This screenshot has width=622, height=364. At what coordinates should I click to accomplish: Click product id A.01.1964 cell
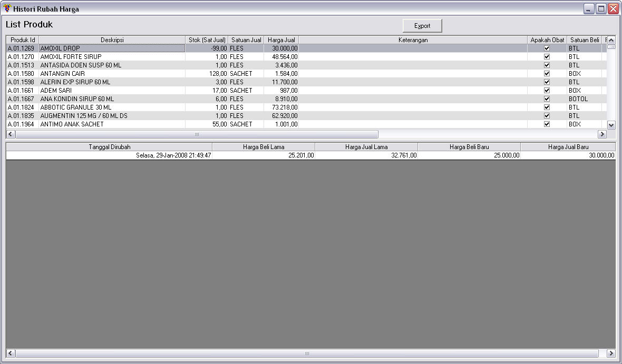pos(23,124)
